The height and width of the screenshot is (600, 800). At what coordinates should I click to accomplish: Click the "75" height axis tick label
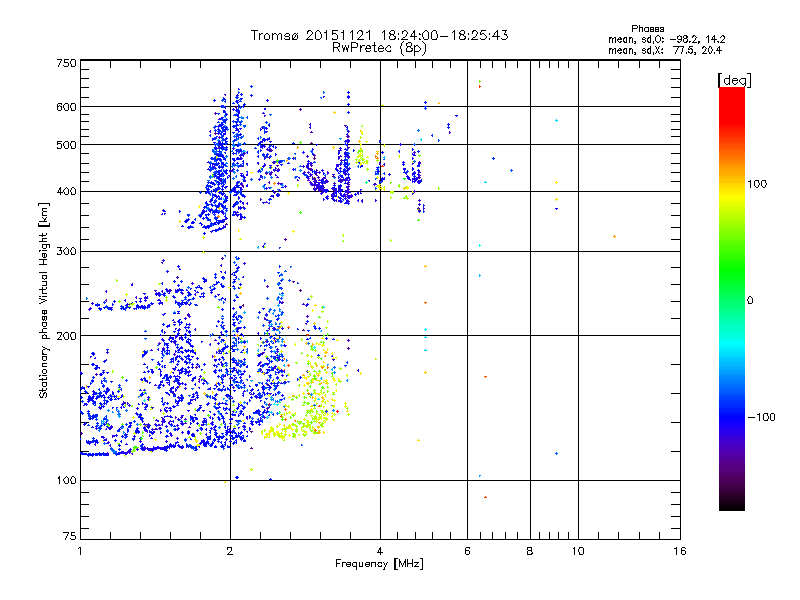click(70, 536)
